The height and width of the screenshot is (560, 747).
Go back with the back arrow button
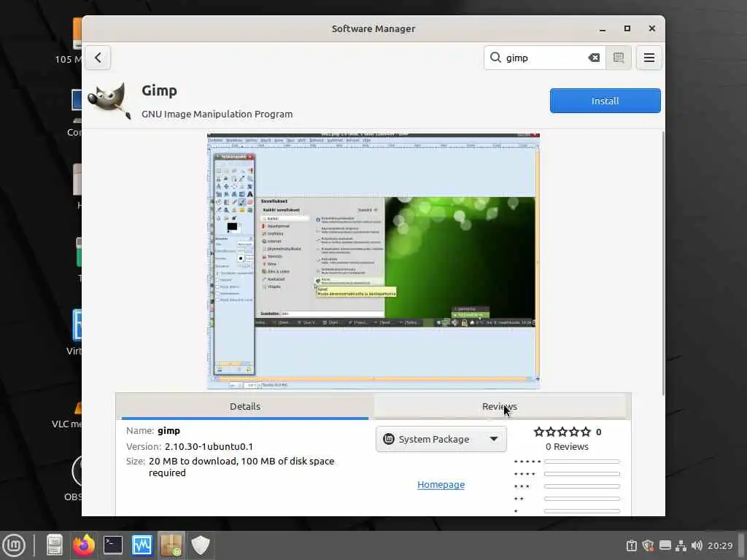coord(98,58)
